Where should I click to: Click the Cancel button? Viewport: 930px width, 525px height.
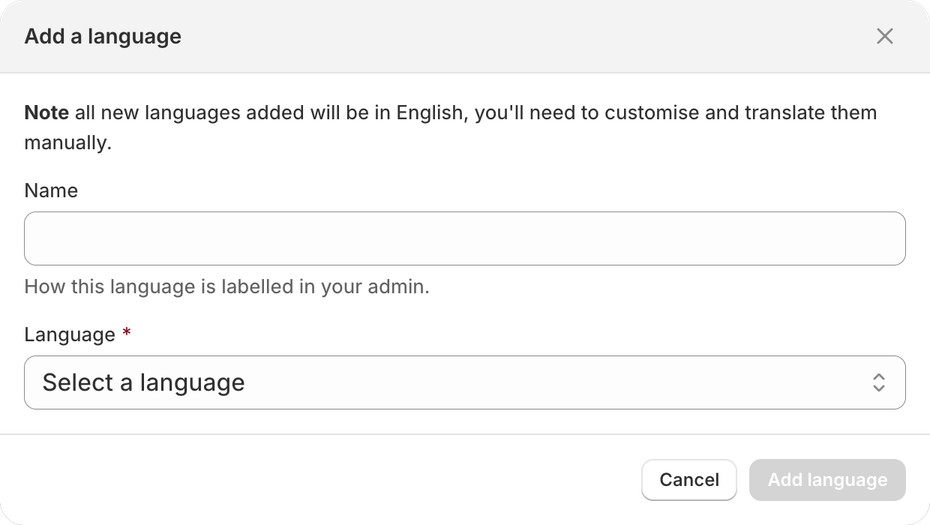(689, 479)
